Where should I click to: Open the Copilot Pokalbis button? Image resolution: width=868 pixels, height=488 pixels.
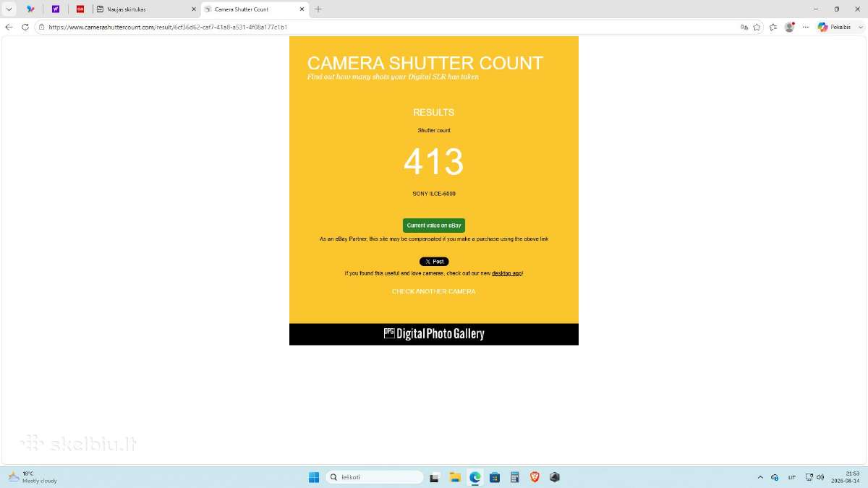point(835,27)
